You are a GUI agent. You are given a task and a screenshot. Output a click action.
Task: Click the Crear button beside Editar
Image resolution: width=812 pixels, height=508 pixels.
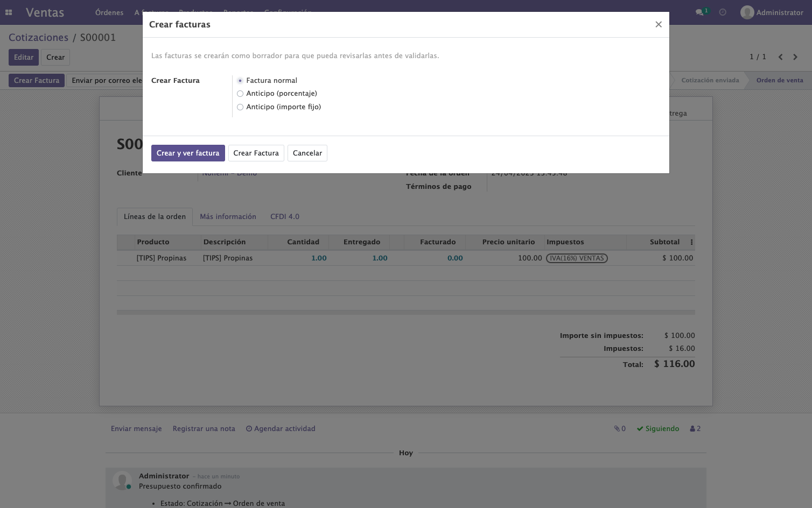[x=55, y=58]
